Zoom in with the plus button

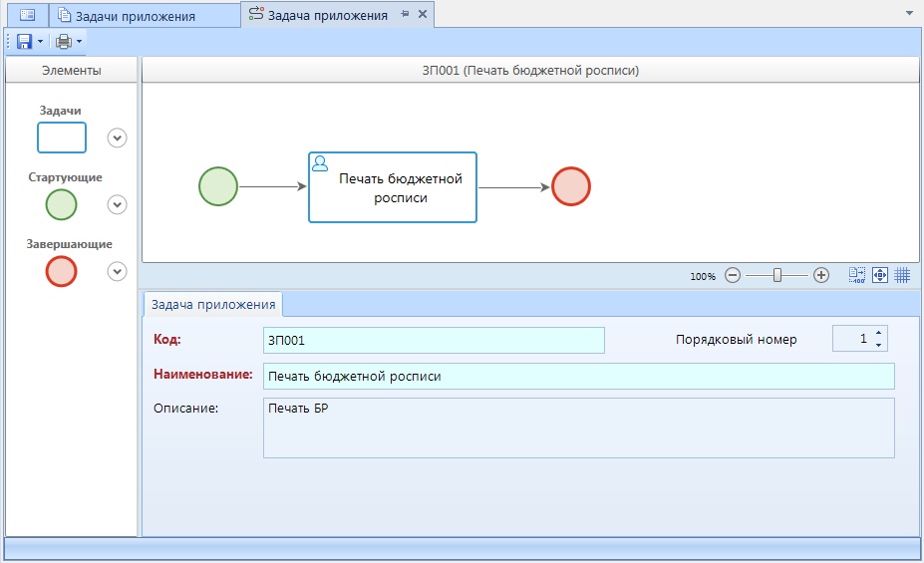point(821,276)
